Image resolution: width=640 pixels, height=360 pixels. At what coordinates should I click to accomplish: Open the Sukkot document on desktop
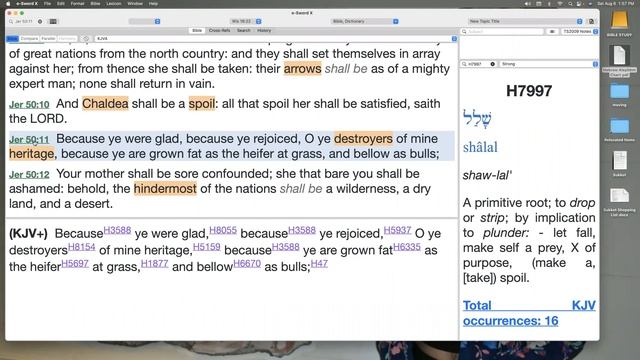(619, 160)
